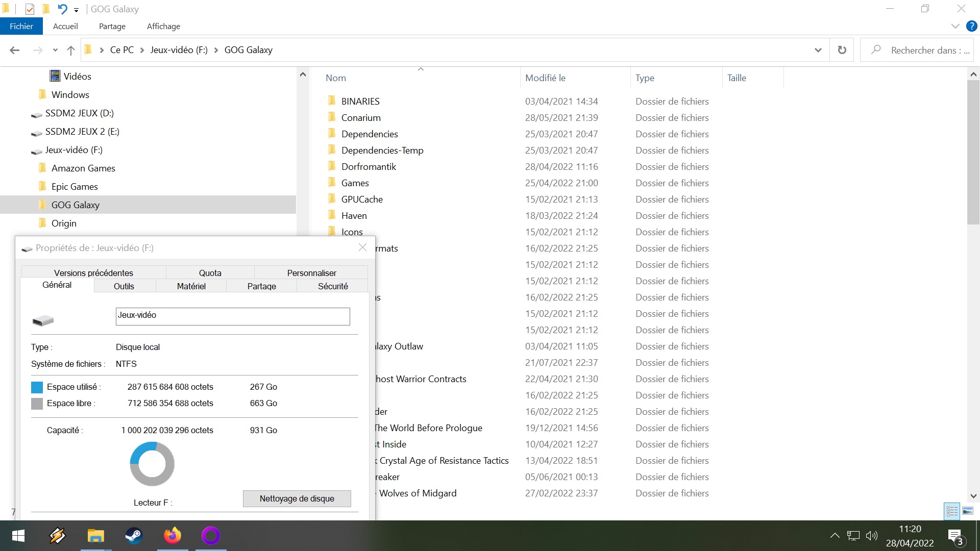Select the Dependencies folder icon
This screenshot has height=551, width=980.
tap(332, 133)
